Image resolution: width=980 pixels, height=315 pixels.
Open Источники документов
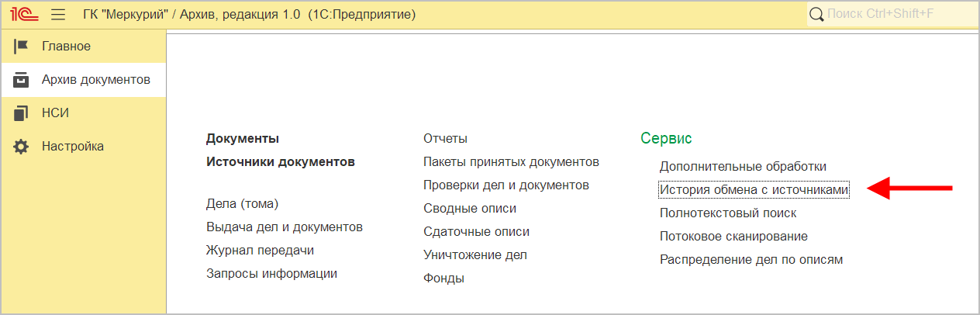[280, 162]
